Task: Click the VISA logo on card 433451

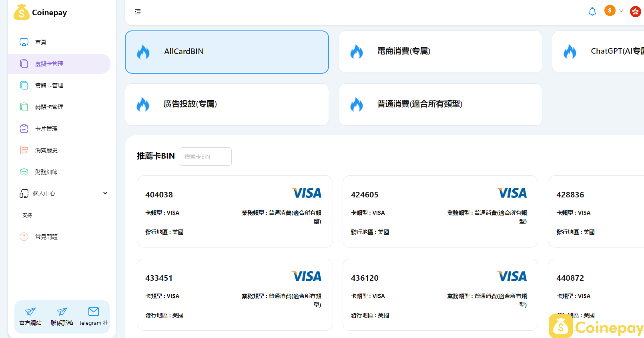Action: point(307,276)
